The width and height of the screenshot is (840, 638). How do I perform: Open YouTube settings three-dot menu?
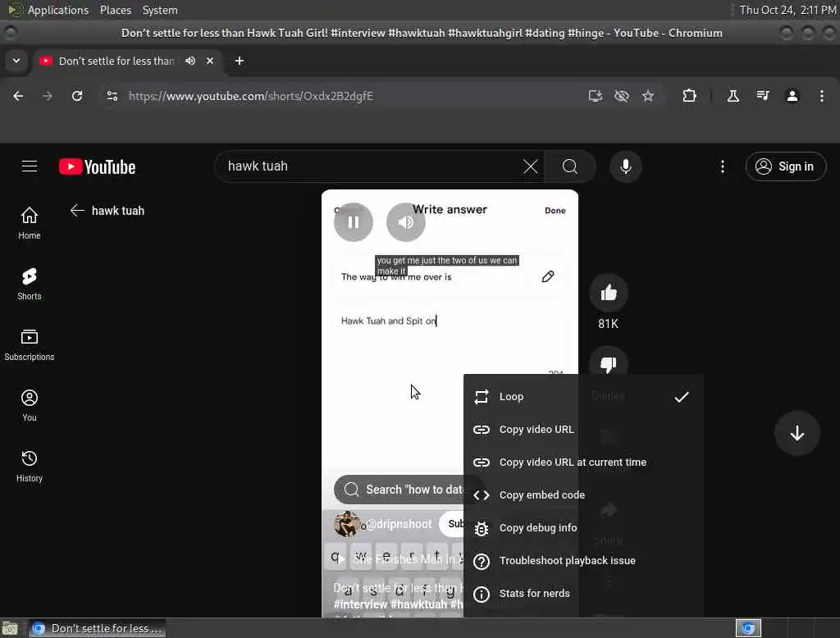(722, 166)
